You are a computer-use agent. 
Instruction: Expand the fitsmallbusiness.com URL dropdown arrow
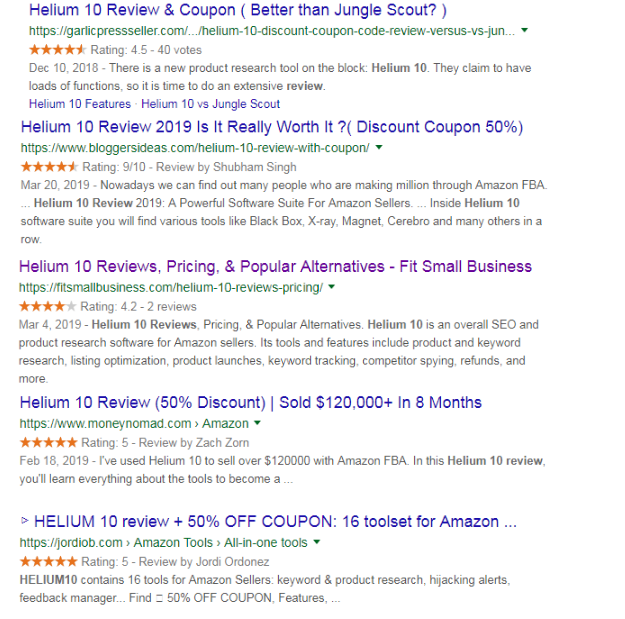332,287
